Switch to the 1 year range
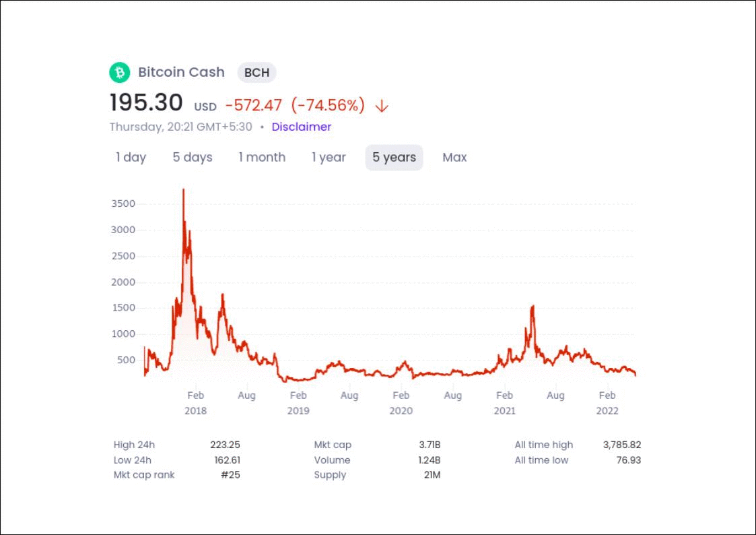 tap(329, 157)
